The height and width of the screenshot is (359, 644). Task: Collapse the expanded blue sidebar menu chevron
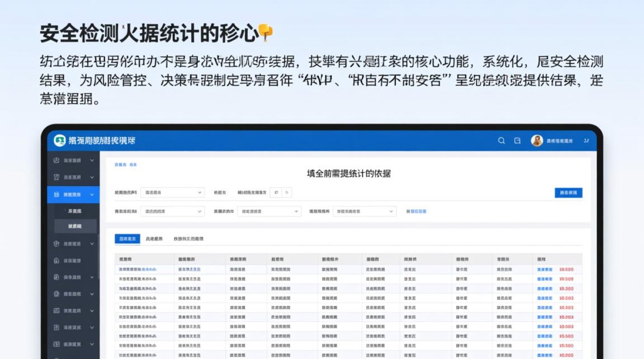[92, 194]
